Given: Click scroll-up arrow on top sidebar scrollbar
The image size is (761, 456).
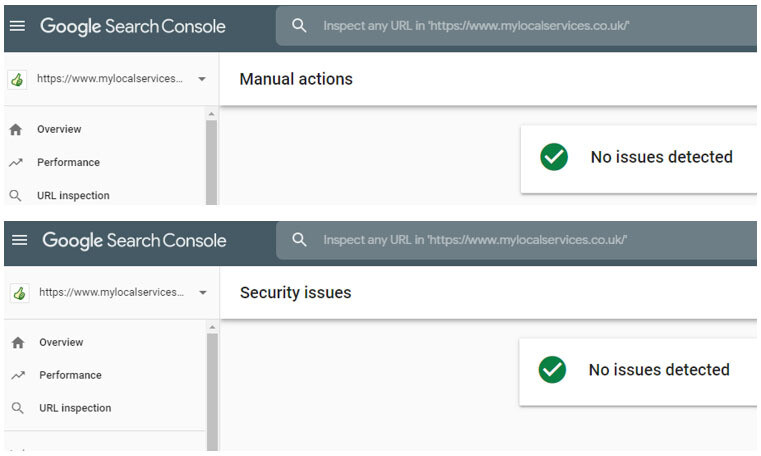Looking at the screenshot, I should click(x=211, y=114).
